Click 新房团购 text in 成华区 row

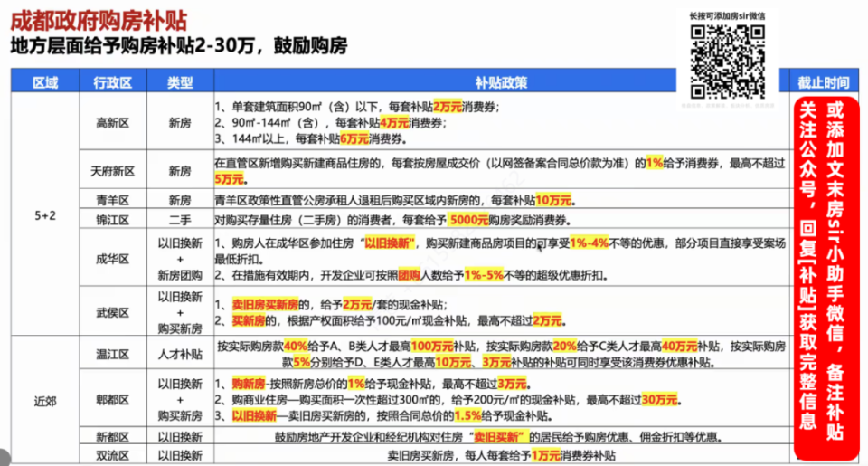(180, 275)
